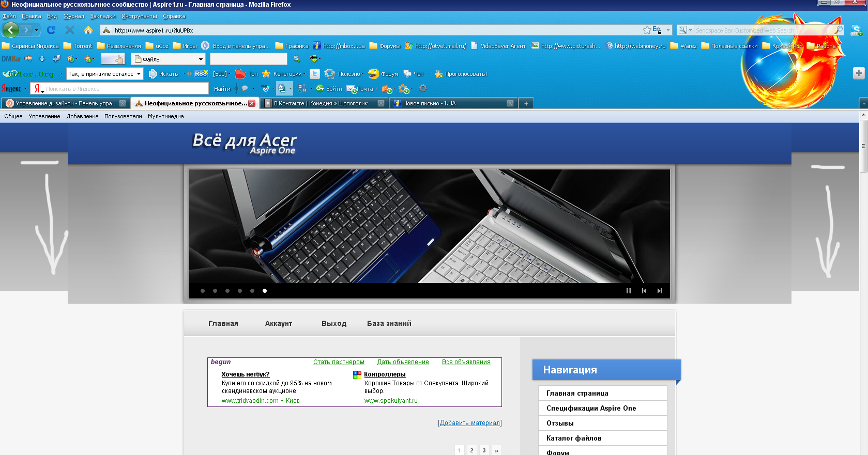Open the Хочешь нетбук? ad link
Viewport: 868px width, 455px height.
click(246, 374)
